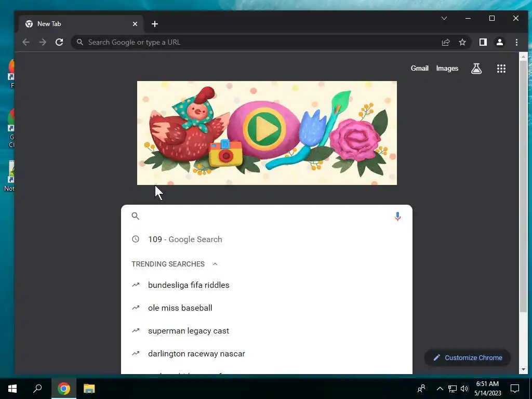Open the notification center icon
The image size is (532, 399).
click(515, 389)
